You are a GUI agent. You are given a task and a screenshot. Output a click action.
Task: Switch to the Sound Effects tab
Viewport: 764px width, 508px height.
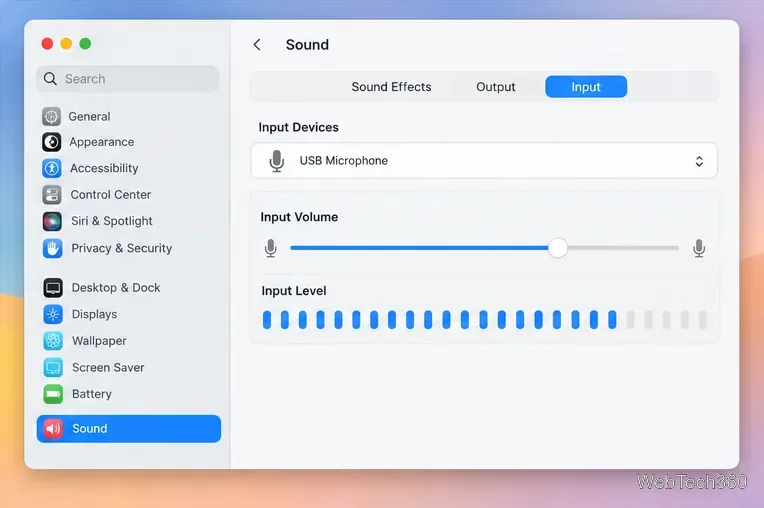click(x=391, y=87)
